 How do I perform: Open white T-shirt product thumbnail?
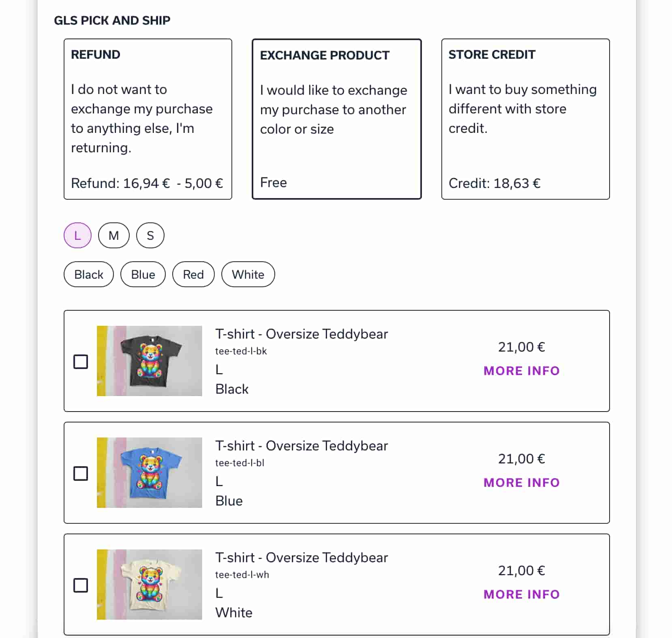pyautogui.click(x=150, y=585)
